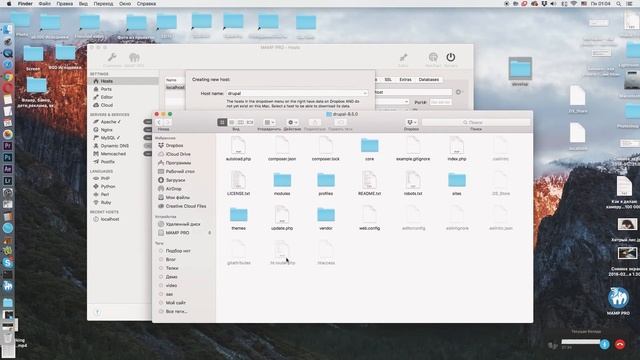
Task: Open the Файл menu
Action: click(44, 4)
